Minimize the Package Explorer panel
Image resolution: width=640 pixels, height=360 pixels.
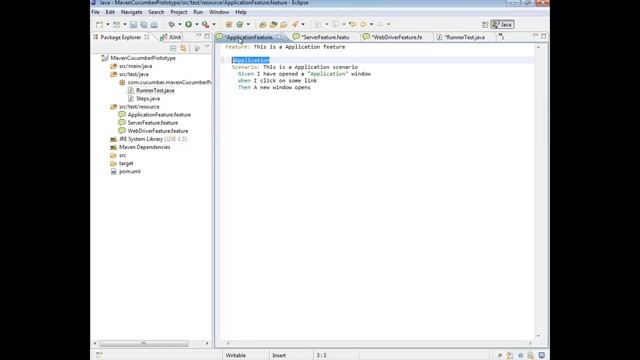pos(199,36)
